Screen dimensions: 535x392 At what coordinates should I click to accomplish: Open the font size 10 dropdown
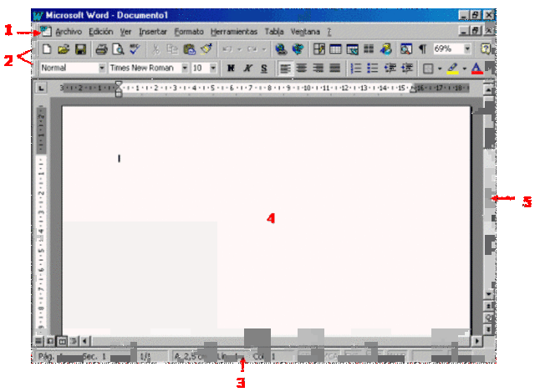213,69
